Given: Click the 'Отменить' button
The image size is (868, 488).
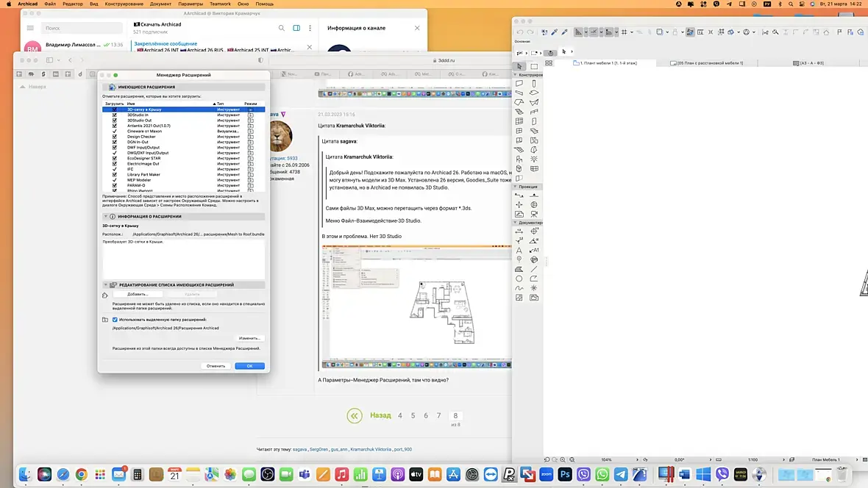Looking at the screenshot, I should [216, 366].
